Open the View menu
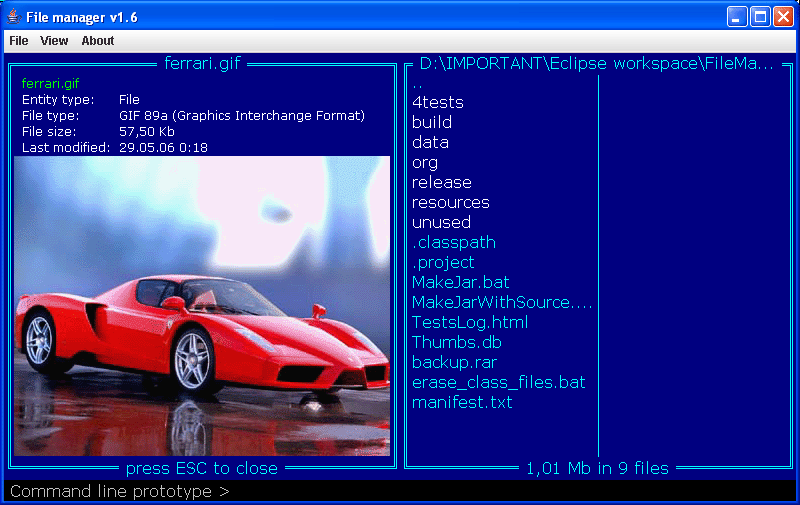This screenshot has height=505, width=800. click(x=54, y=41)
